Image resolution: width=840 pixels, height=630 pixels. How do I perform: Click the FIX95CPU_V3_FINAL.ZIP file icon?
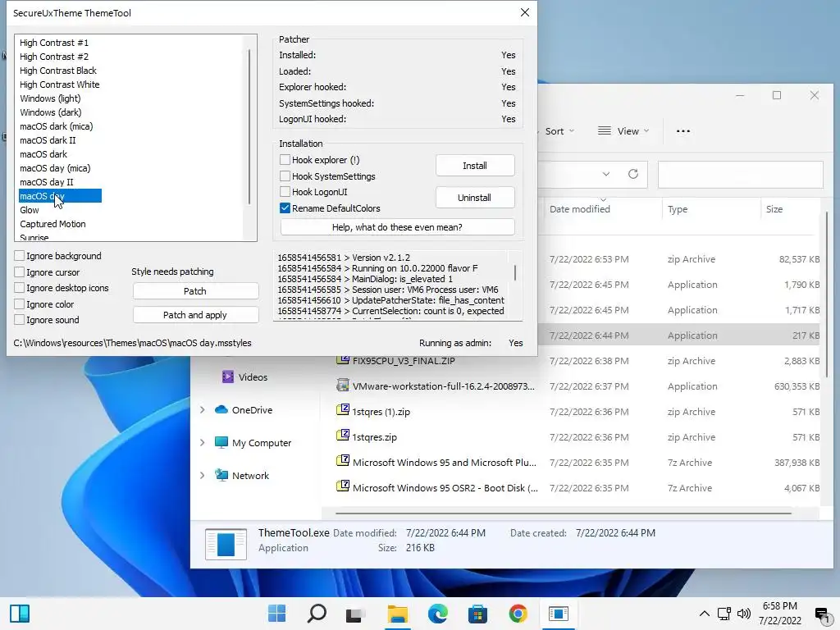343,360
